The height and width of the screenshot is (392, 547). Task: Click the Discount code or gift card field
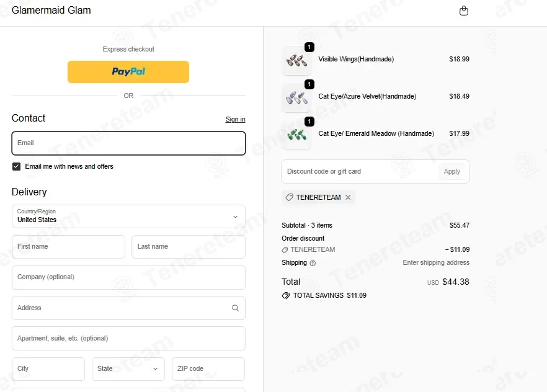click(x=360, y=172)
